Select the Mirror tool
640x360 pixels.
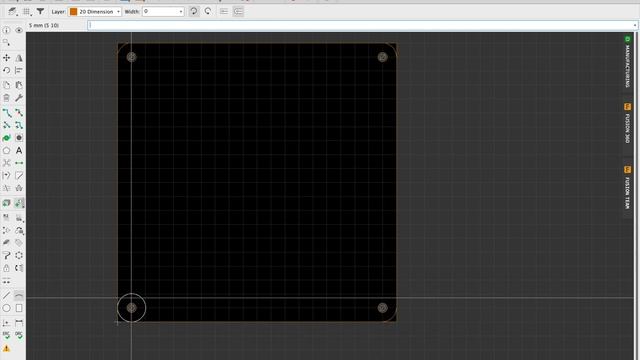[x=19, y=58]
